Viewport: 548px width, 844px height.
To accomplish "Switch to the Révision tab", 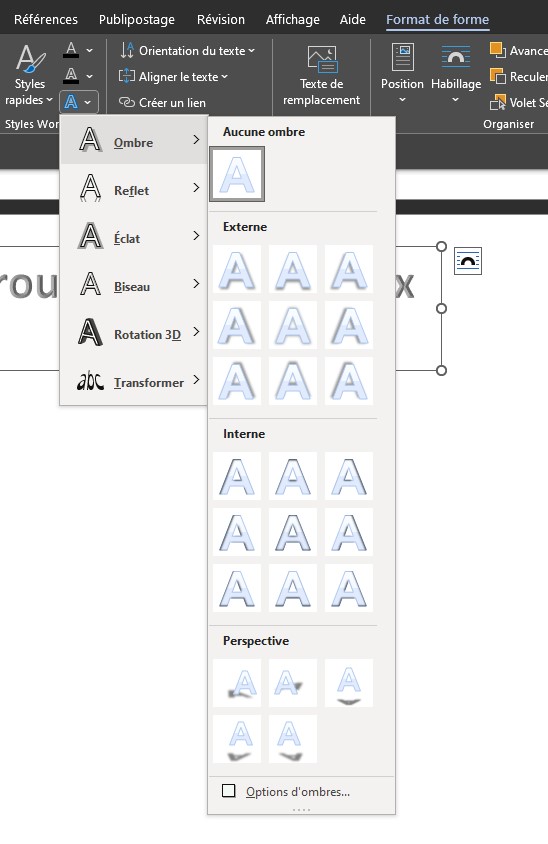I will tap(221, 19).
